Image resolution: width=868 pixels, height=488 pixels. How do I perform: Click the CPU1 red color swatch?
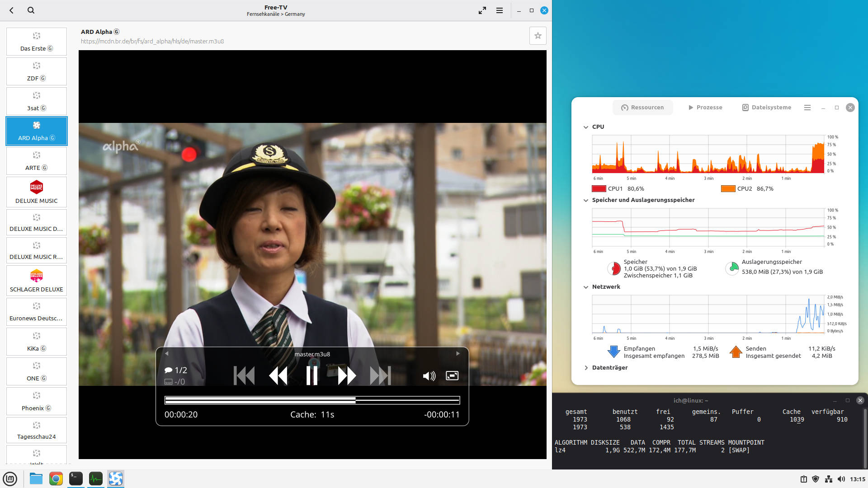point(599,189)
